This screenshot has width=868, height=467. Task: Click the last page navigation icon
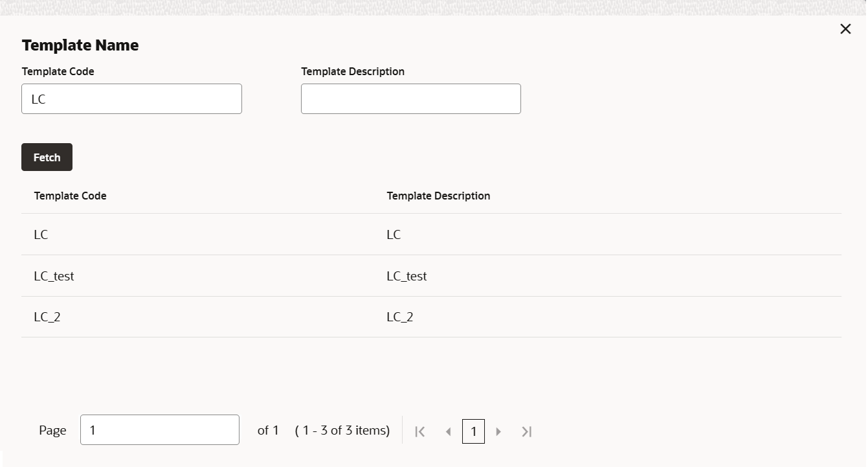(526, 431)
